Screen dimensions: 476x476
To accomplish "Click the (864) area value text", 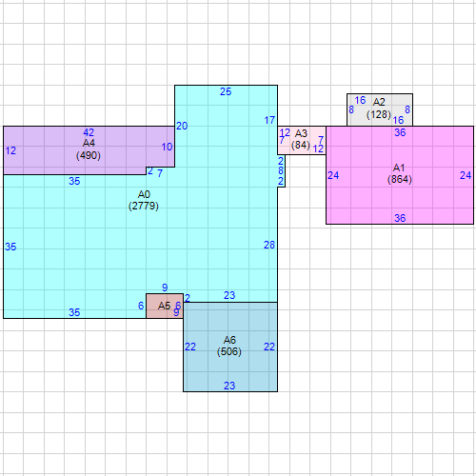I will (x=399, y=179).
